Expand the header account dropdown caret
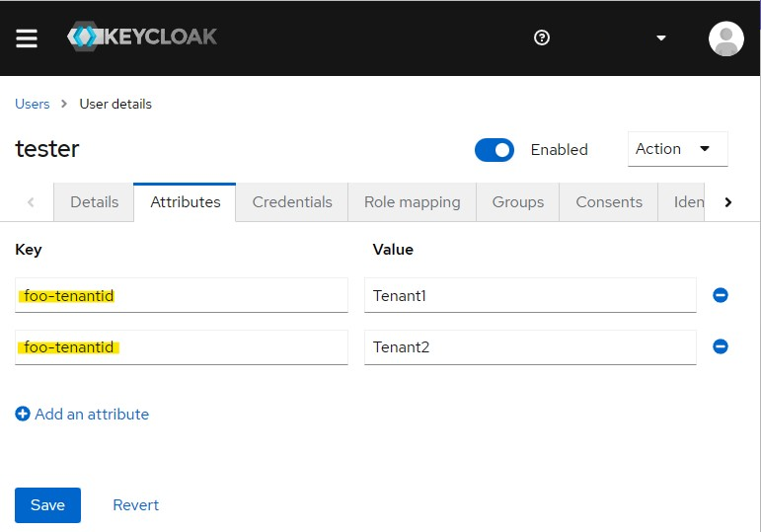761x532 pixels. pos(661,38)
